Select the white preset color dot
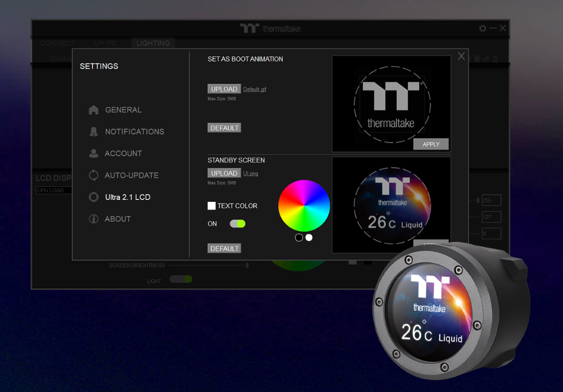 [x=309, y=237]
